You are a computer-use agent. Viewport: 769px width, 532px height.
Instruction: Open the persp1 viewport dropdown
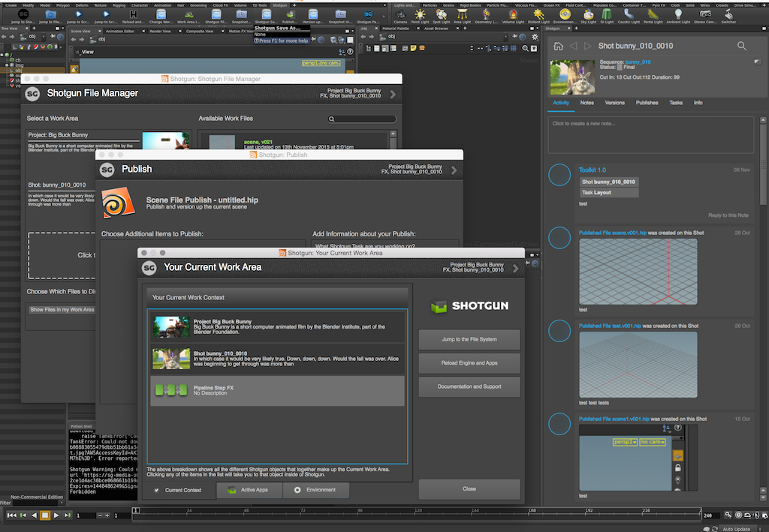[311, 63]
